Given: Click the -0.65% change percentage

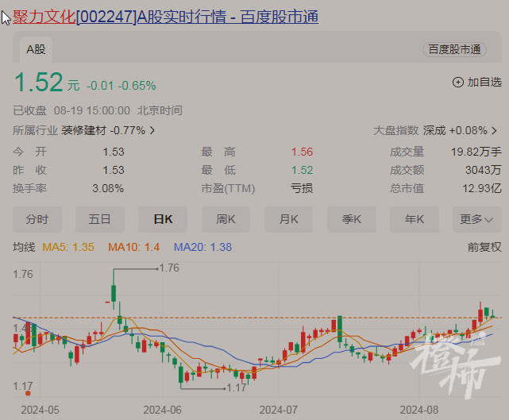Looking at the screenshot, I should 137,86.
